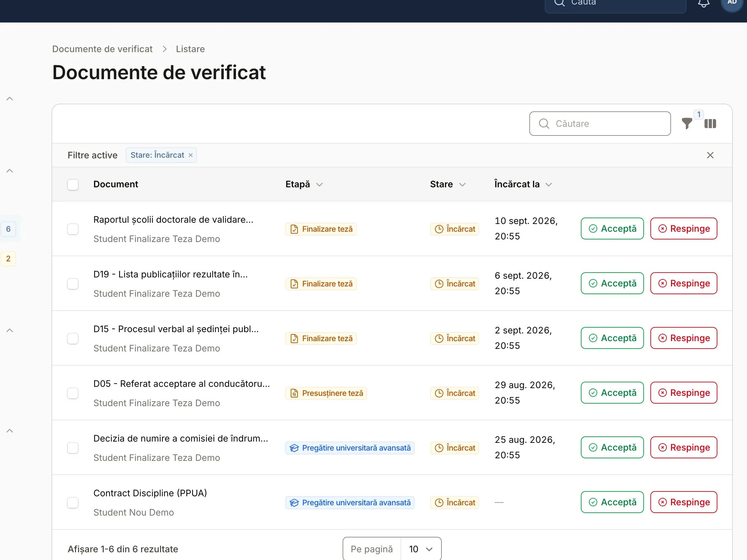Check the D19 Lista publicațiilor row
The image size is (747, 560).
[x=72, y=284]
